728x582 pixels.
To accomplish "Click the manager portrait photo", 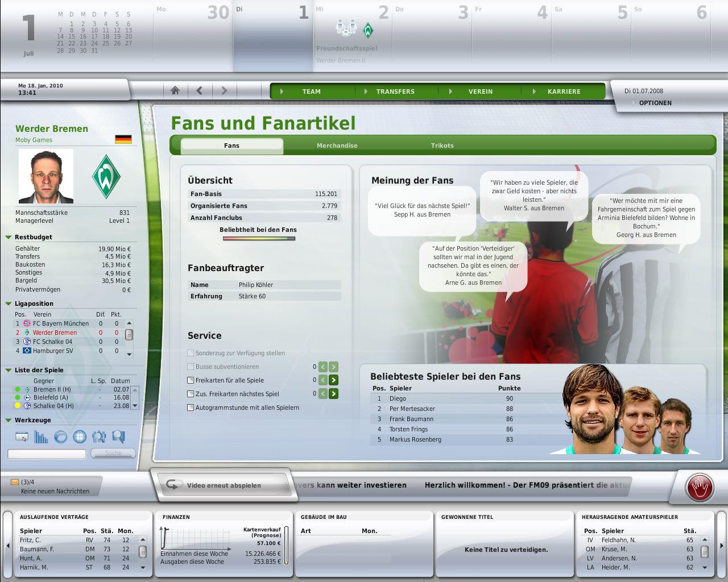I will pos(46,176).
